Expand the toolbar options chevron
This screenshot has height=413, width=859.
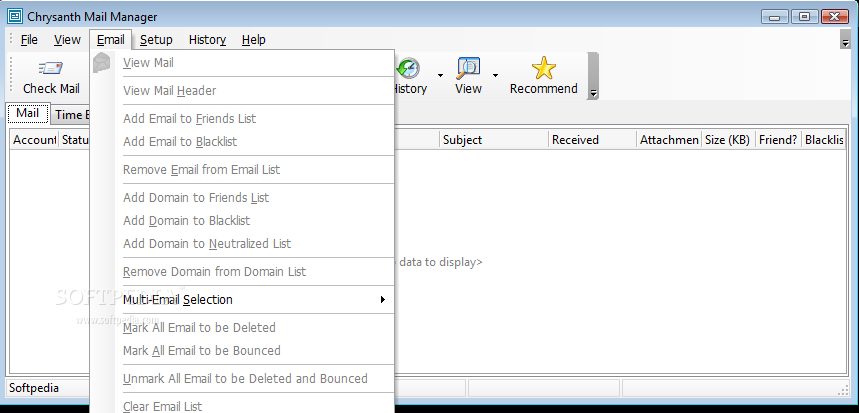click(x=593, y=76)
